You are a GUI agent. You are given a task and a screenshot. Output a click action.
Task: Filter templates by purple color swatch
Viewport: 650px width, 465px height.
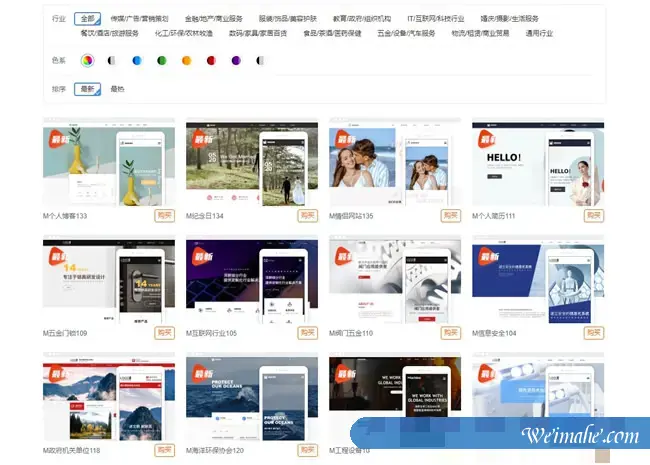[x=236, y=61]
